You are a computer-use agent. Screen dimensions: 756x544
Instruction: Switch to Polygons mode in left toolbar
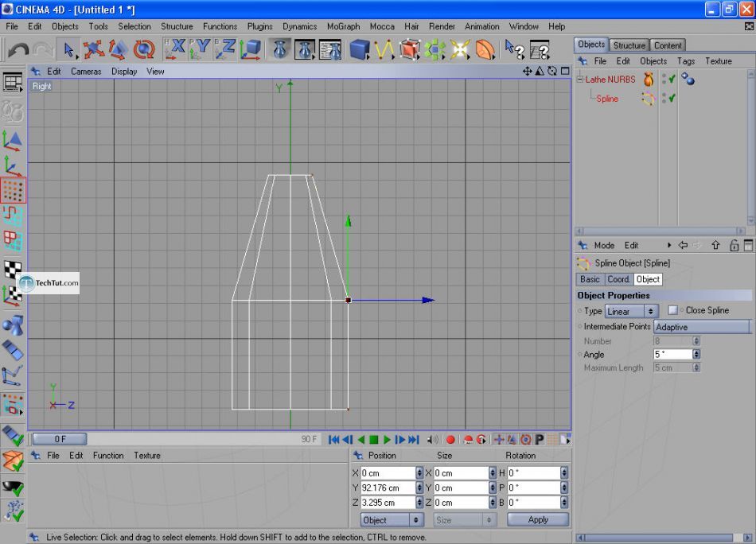(x=13, y=242)
